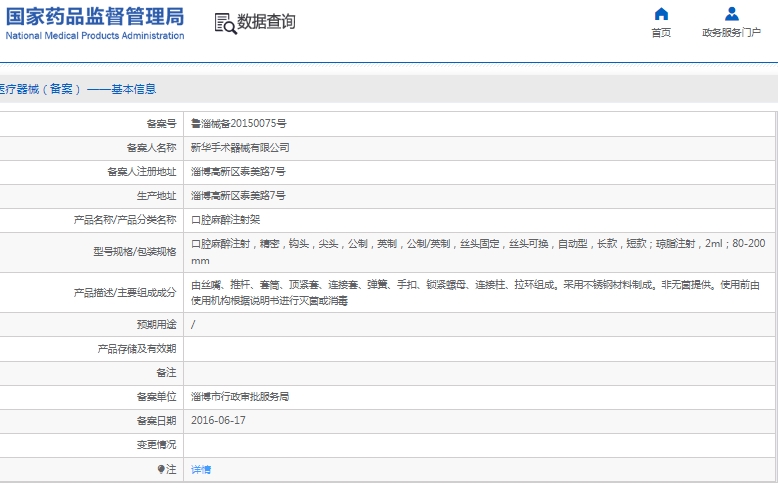Select the product name 口腔麻醉注射架
Image resolution: width=778 pixels, height=489 pixels.
pos(226,220)
